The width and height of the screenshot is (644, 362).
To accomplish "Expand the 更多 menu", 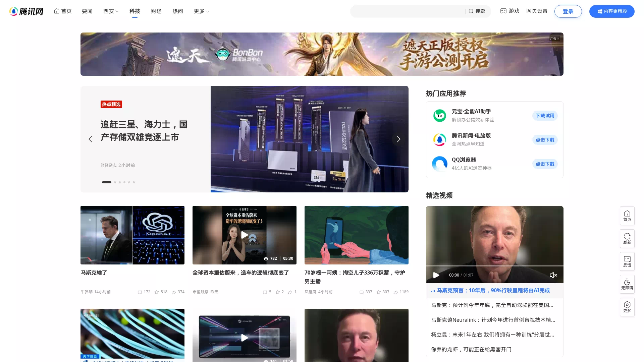I will tap(202, 11).
